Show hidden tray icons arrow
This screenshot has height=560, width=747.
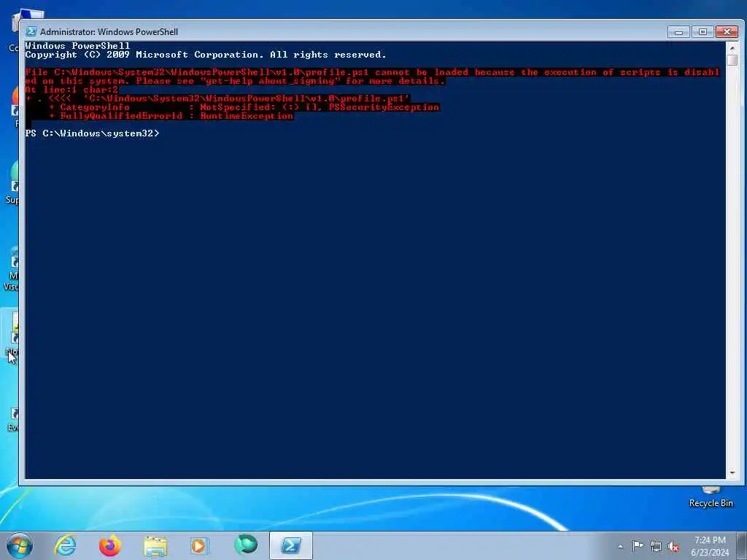point(620,546)
